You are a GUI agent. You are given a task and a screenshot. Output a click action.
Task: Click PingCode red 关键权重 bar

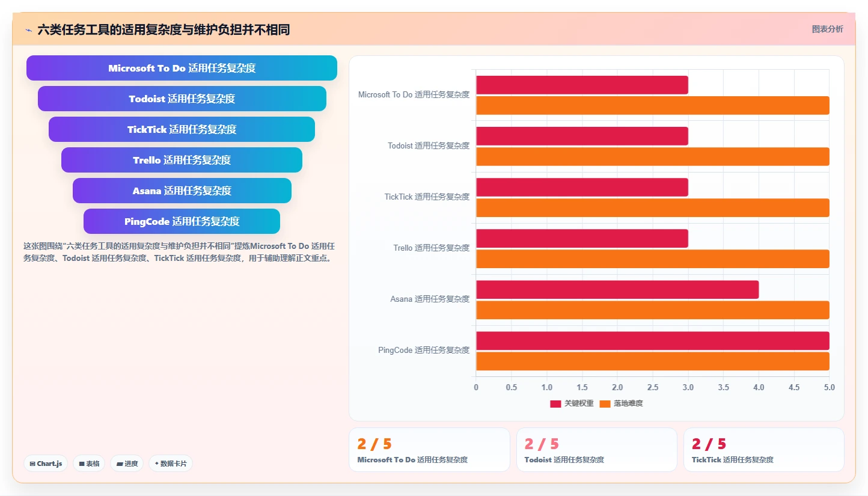point(653,340)
